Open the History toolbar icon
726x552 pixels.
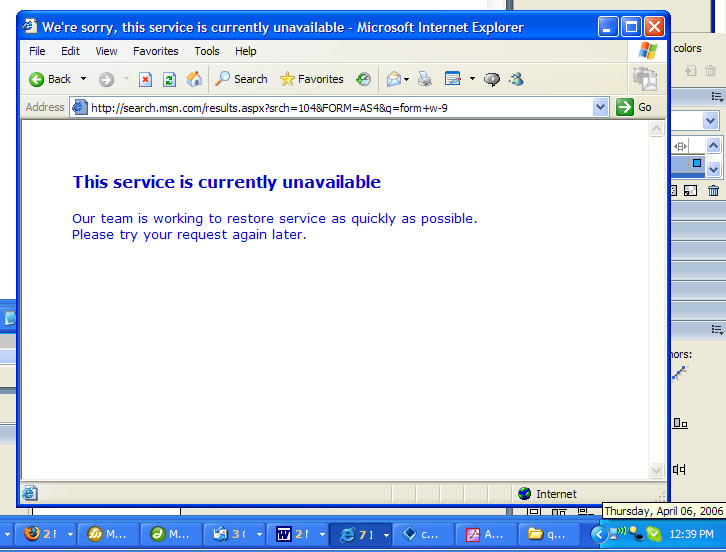click(363, 79)
